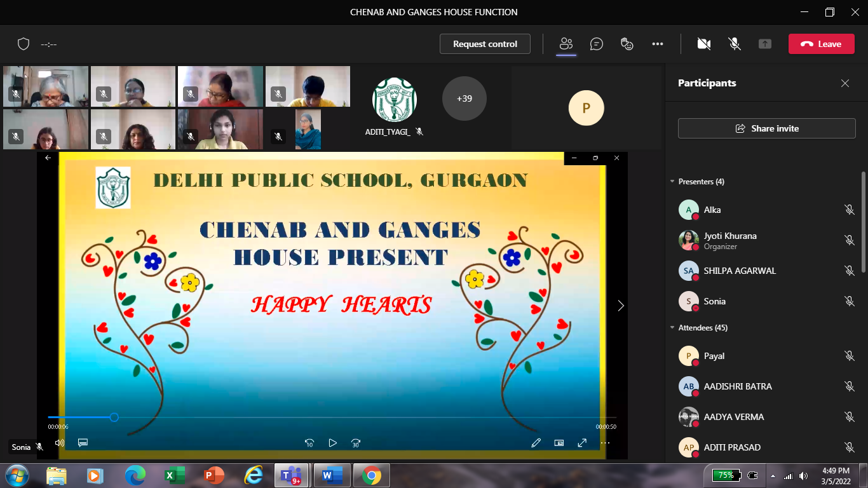
Task: Collapse the Presenters (4) section
Action: pyautogui.click(x=672, y=182)
